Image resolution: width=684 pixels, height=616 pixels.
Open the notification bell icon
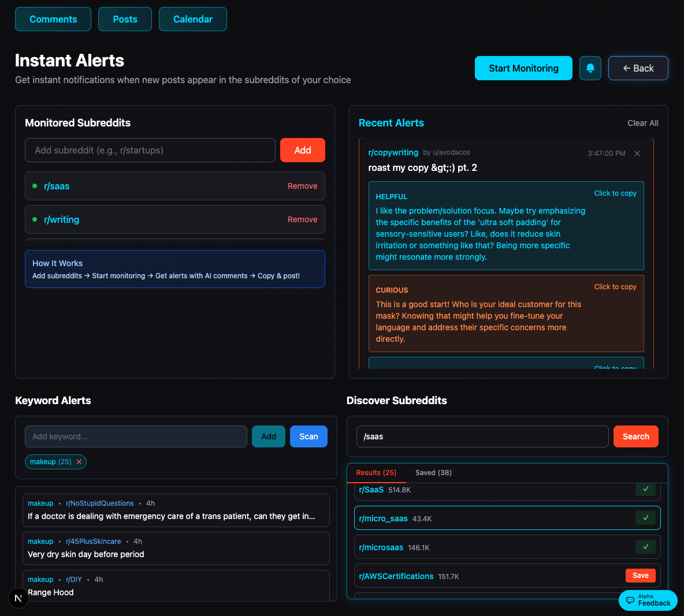590,68
